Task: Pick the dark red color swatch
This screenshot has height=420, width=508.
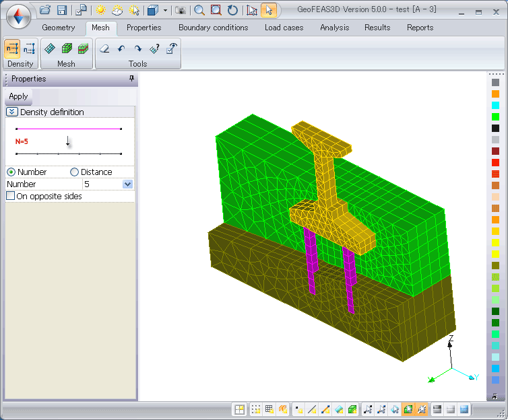Action: [495, 151]
